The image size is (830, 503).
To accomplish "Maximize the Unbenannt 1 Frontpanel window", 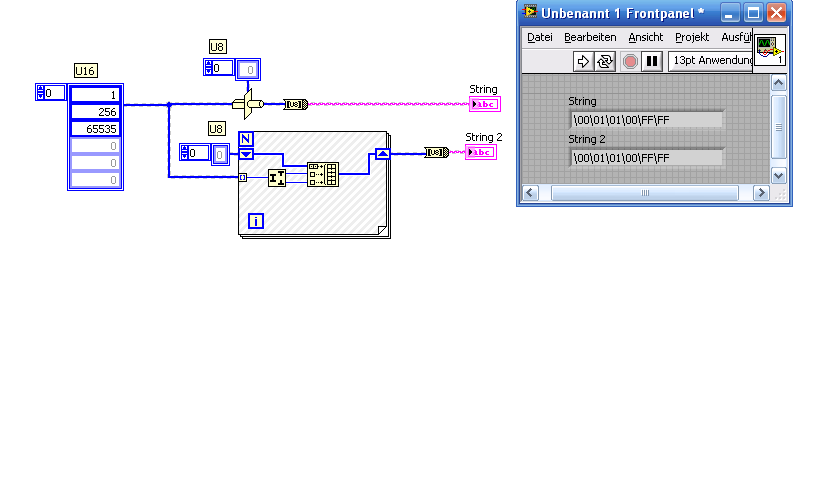I will coord(753,13).
